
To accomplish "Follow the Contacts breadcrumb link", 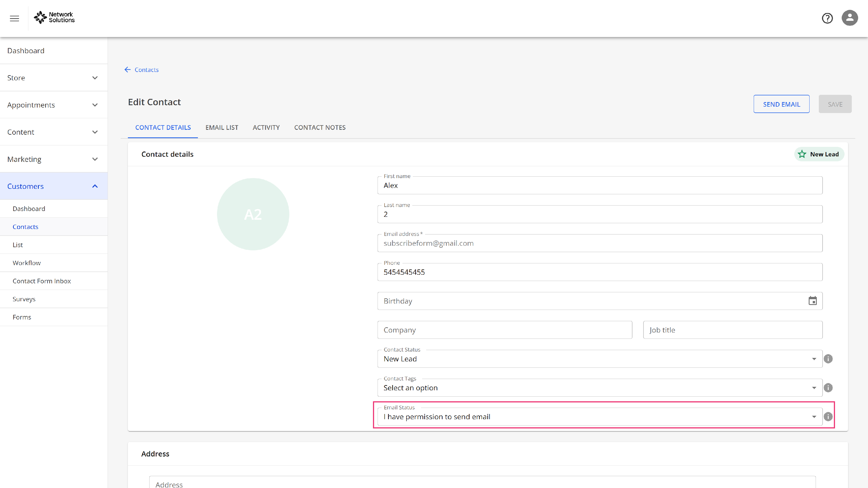I will click(x=147, y=70).
